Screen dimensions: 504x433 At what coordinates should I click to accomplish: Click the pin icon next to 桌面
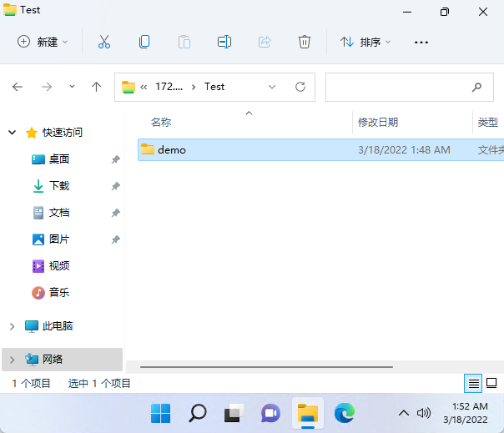(116, 159)
